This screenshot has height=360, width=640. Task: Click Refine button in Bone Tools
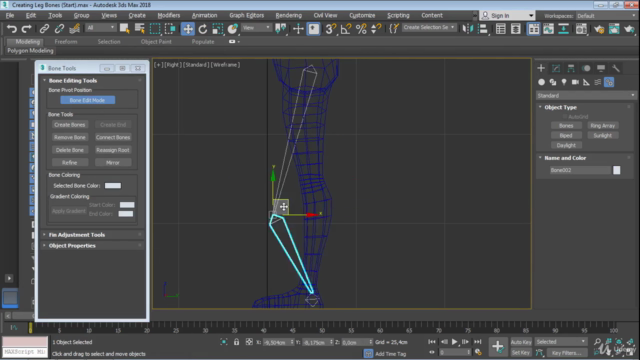(x=70, y=162)
